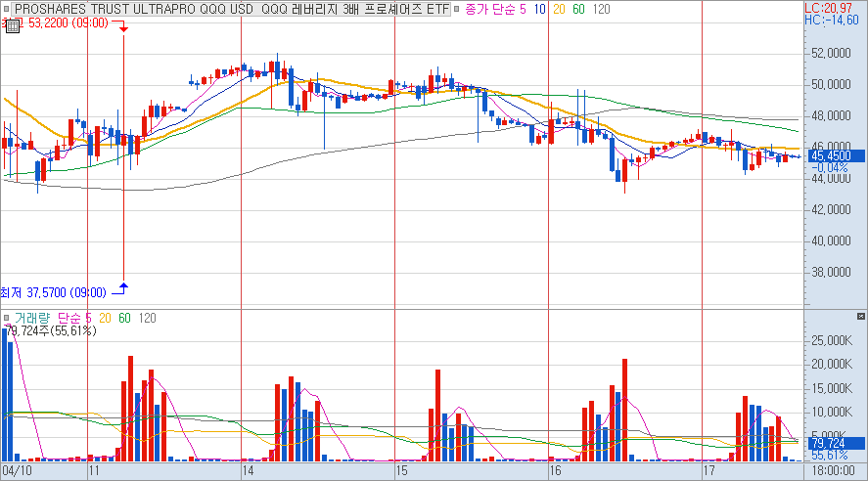Image resolution: width=868 pixels, height=481 pixels.
Task: Click the -0.04% change label
Action: 829,167
